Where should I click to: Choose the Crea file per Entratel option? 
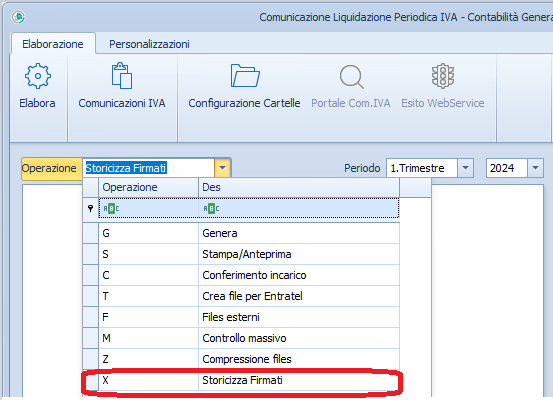tap(241, 296)
